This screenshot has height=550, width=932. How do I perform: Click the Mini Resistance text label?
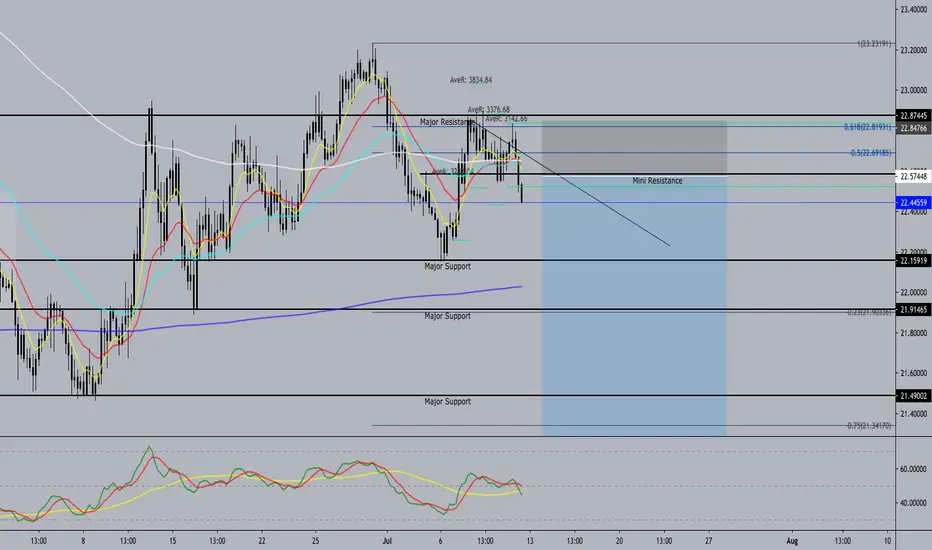click(x=657, y=181)
